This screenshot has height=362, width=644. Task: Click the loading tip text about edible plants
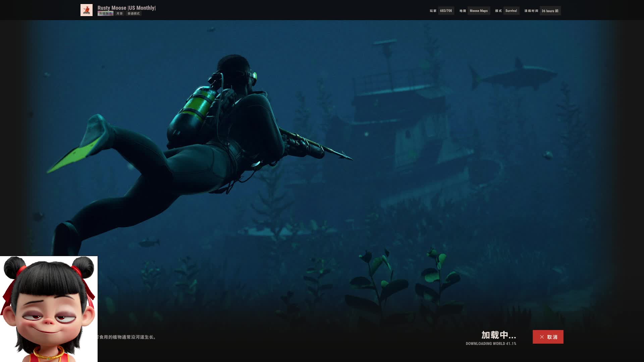127,337
